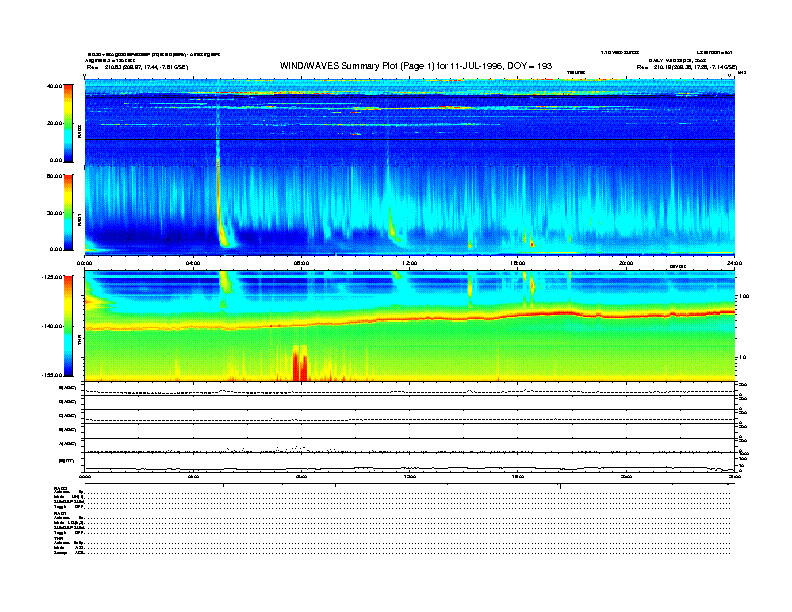
Task: Click the -155.00 color scale label
Action: click(x=52, y=375)
